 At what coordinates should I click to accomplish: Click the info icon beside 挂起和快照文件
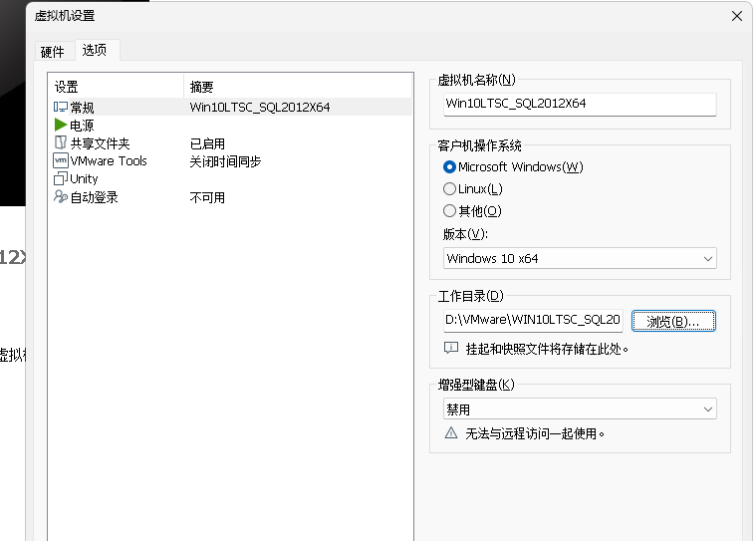(451, 349)
